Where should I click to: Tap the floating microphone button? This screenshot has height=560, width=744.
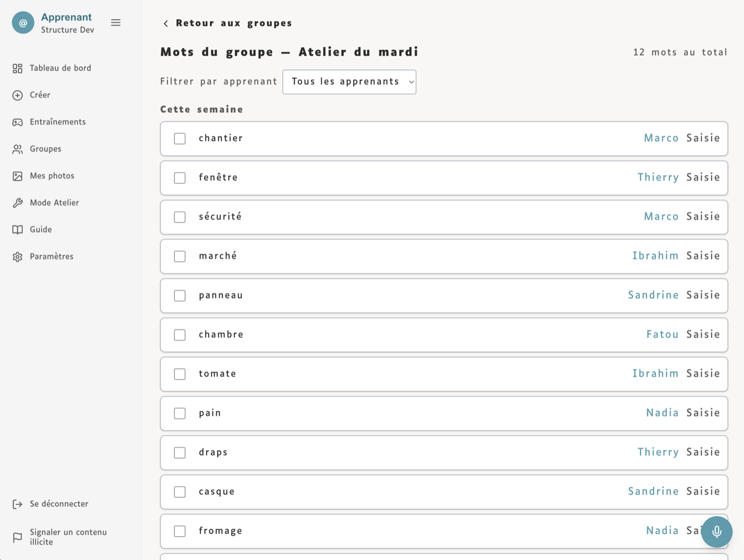coord(716,531)
